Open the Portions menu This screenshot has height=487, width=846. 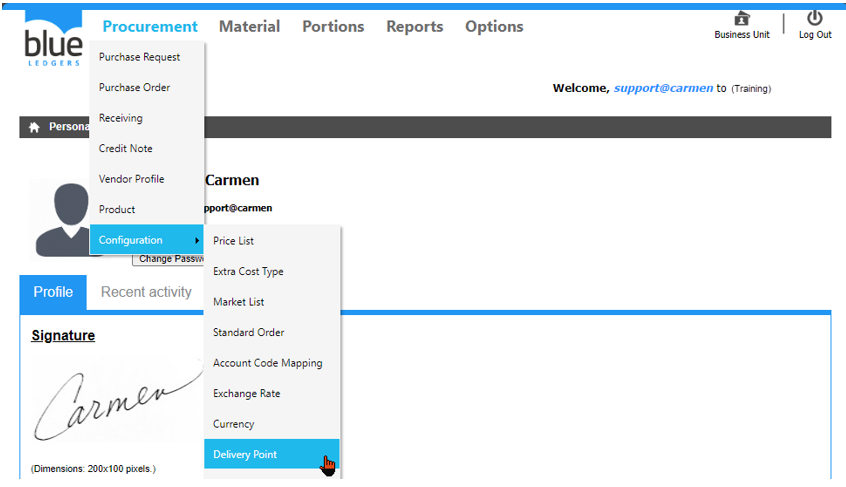pyautogui.click(x=333, y=27)
